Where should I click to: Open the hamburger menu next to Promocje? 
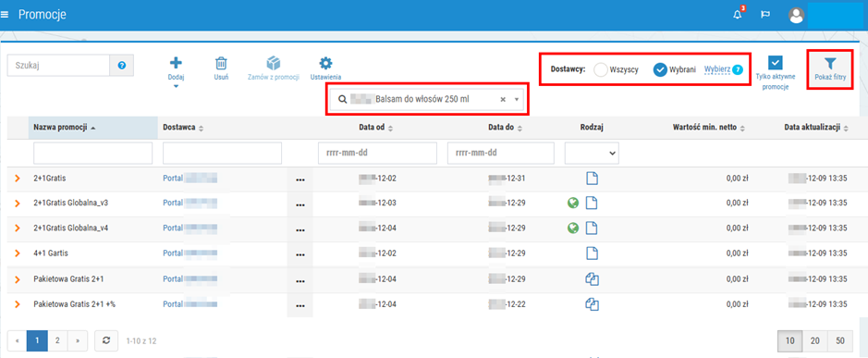click(5, 15)
